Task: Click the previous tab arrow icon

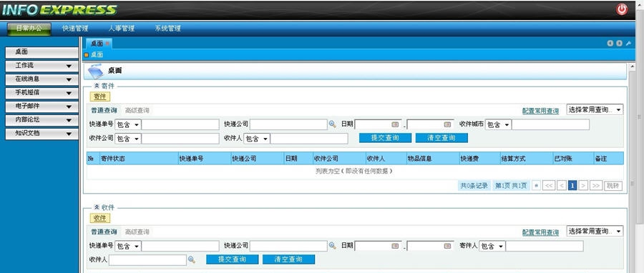Action: [x=610, y=43]
